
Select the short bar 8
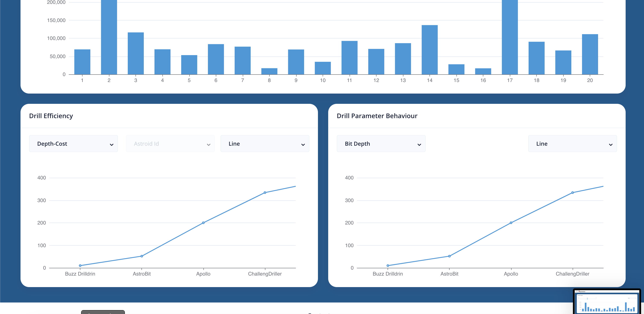269,71
